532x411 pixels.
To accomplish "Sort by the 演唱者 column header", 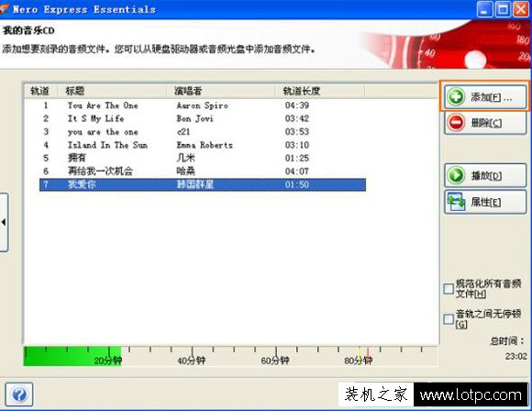I will coord(220,91).
